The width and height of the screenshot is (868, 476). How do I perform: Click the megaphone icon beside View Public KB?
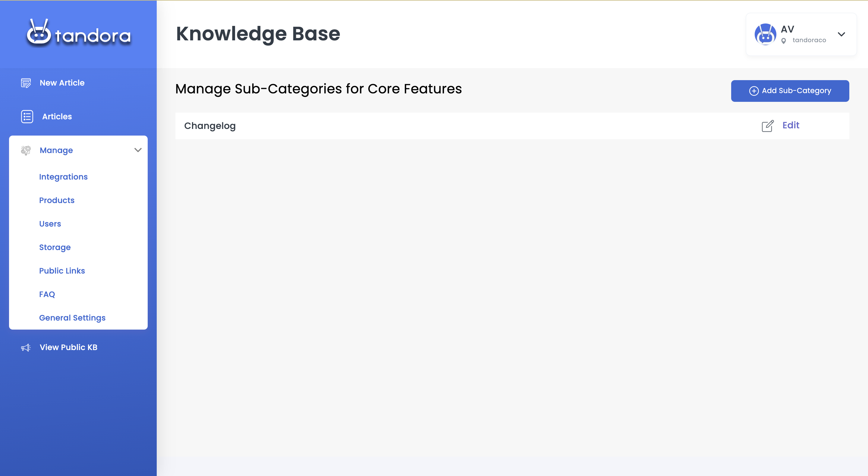(26, 347)
